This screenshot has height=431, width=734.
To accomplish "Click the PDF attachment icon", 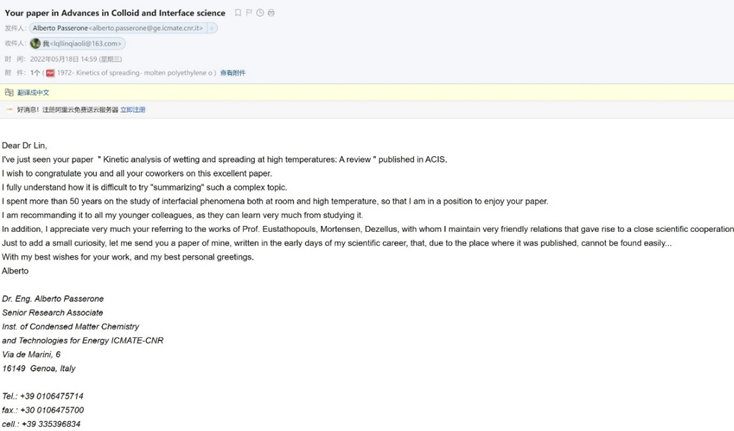I will point(50,73).
